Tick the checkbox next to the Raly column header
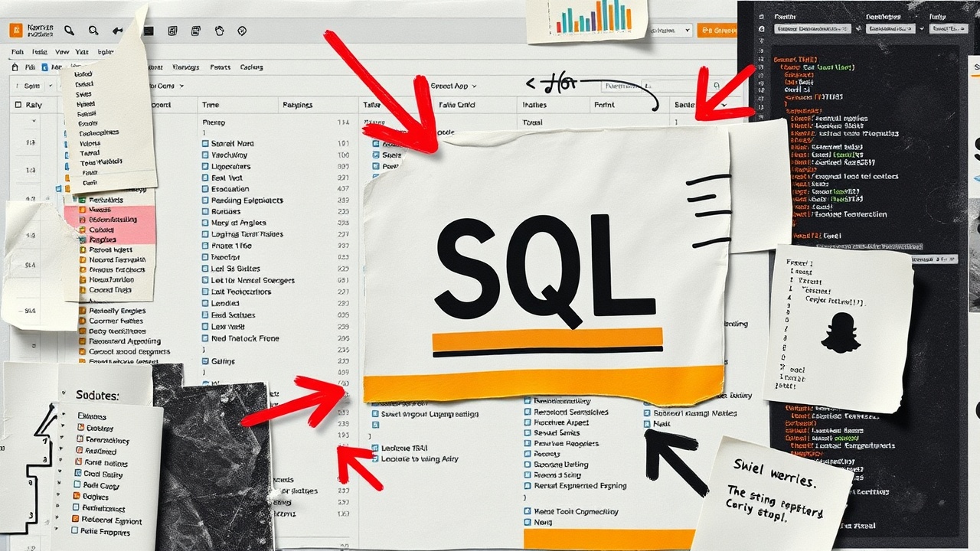980x551 pixels. click(18, 105)
